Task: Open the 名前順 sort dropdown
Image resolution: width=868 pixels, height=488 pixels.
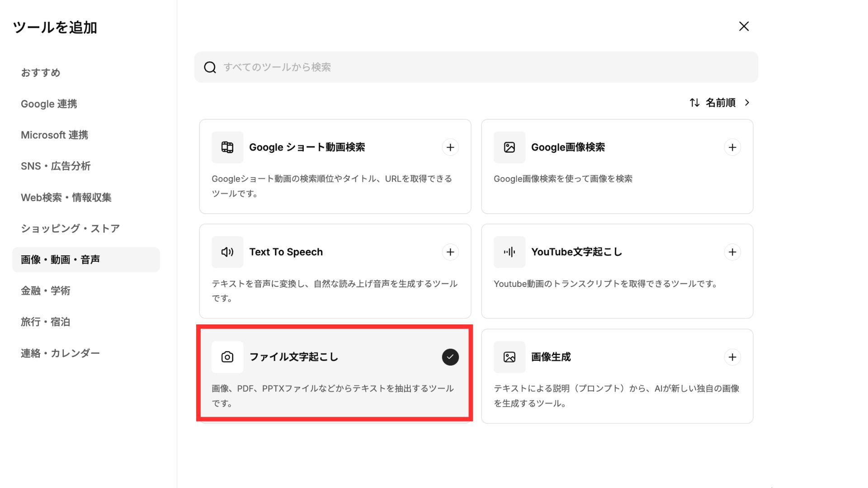Action: [721, 103]
